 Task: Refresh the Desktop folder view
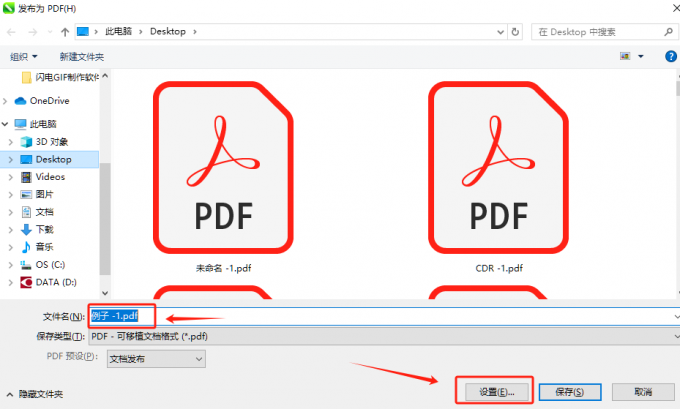click(x=515, y=32)
